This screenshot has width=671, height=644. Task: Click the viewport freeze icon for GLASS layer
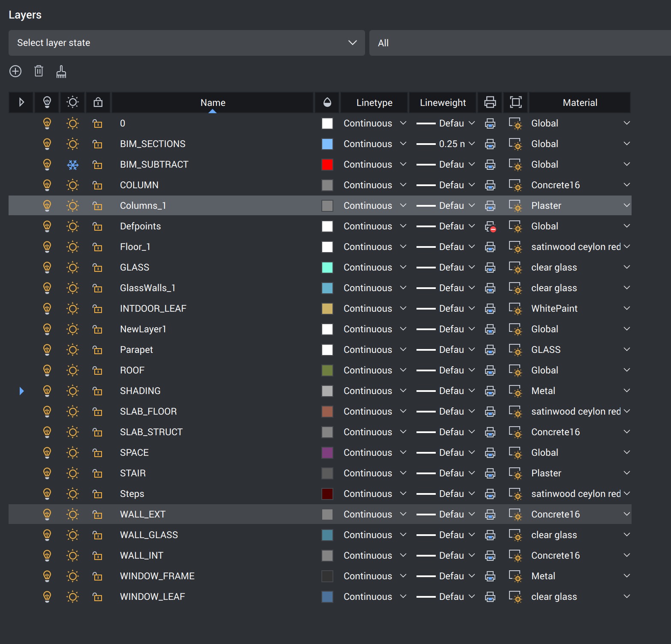tap(515, 268)
